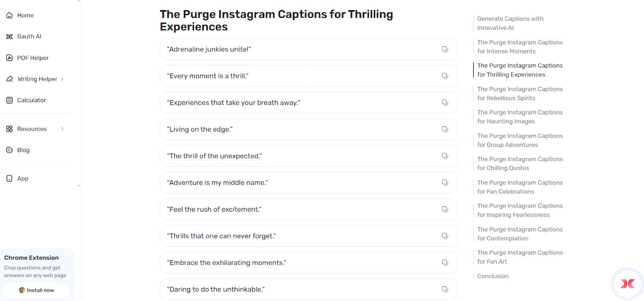This screenshot has width=644, height=301.
Task: Click the PDF Helper icon
Action: pos(9,58)
